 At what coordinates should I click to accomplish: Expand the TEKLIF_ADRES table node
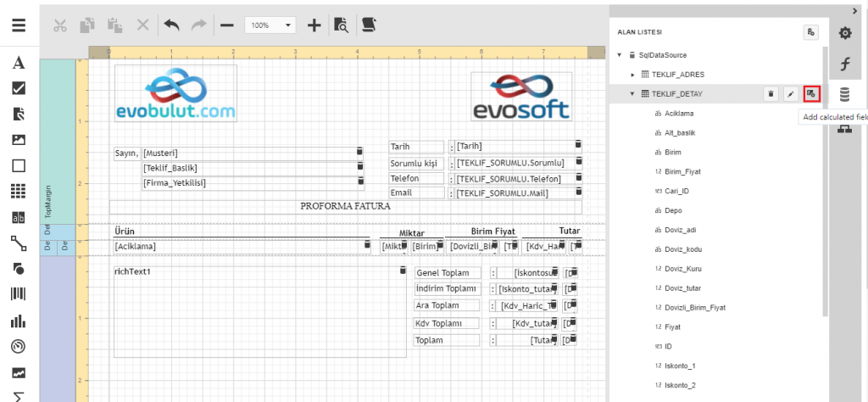632,75
